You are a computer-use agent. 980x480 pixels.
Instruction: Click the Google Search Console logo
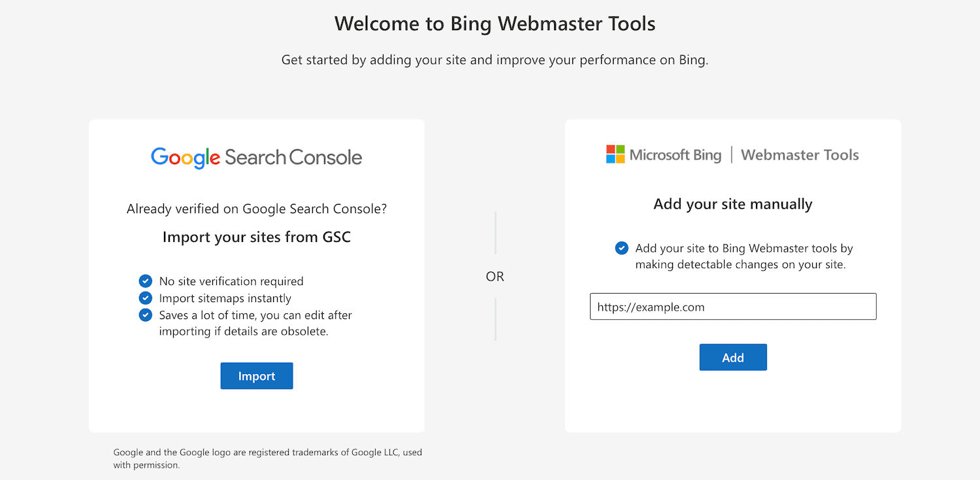coord(256,156)
